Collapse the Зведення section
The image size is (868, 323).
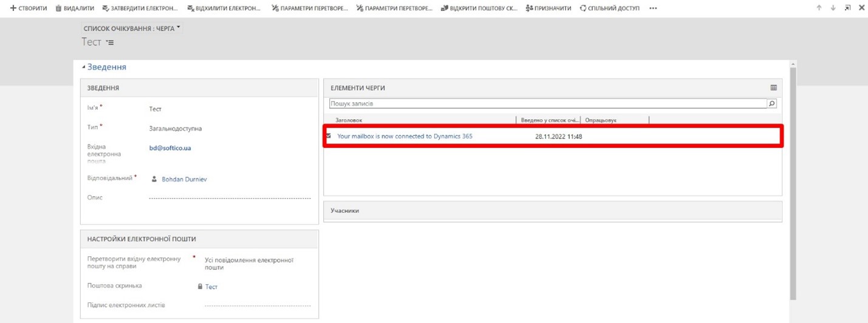[84, 67]
